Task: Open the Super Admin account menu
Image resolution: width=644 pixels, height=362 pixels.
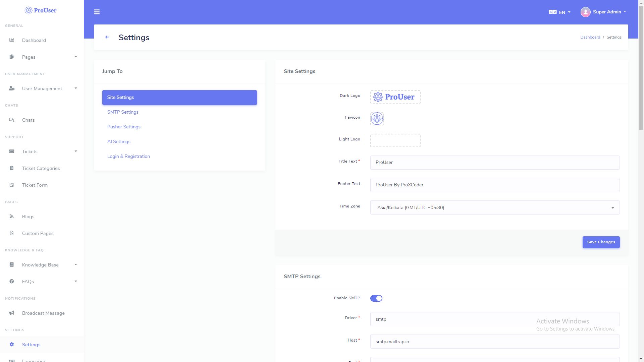Action: (x=603, y=12)
